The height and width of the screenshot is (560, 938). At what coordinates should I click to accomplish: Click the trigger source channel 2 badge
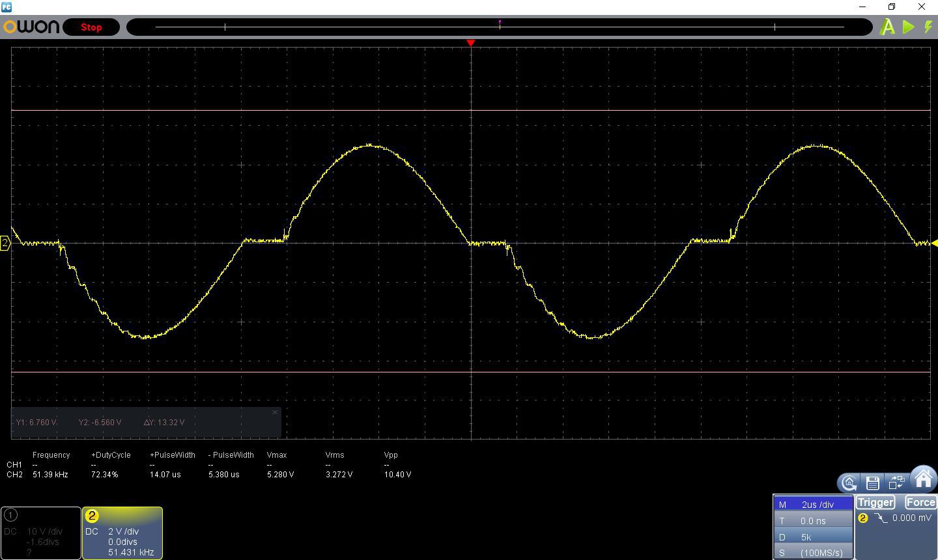click(863, 518)
